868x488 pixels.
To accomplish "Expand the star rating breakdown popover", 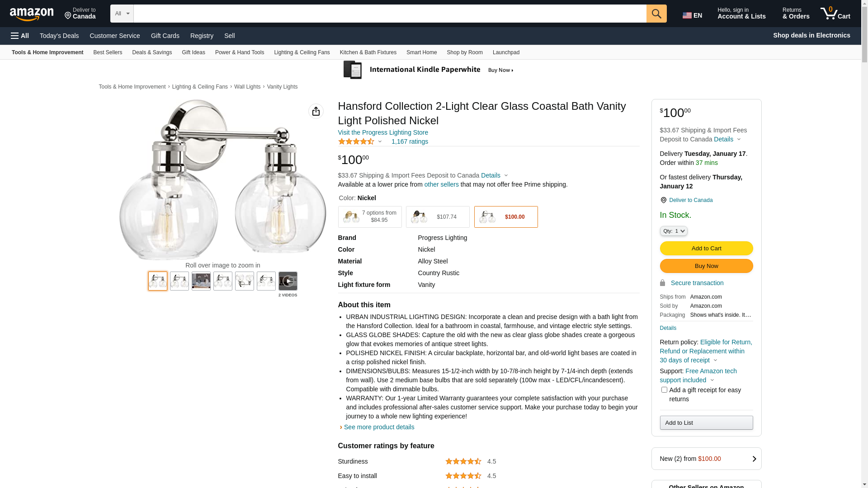I will [x=380, y=142].
